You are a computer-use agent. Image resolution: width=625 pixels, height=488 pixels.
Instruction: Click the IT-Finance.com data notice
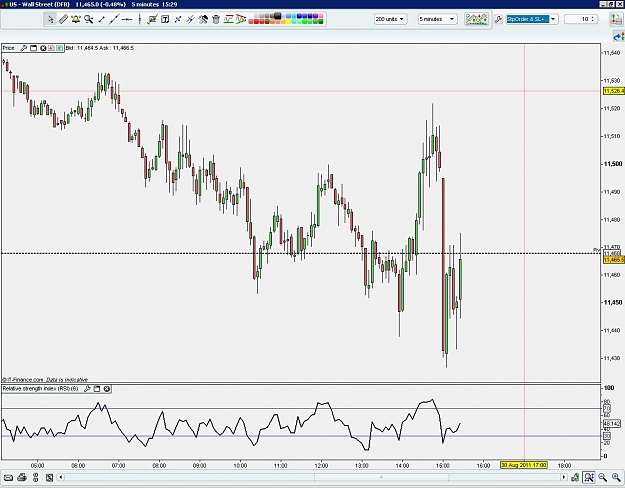pyautogui.click(x=45, y=380)
